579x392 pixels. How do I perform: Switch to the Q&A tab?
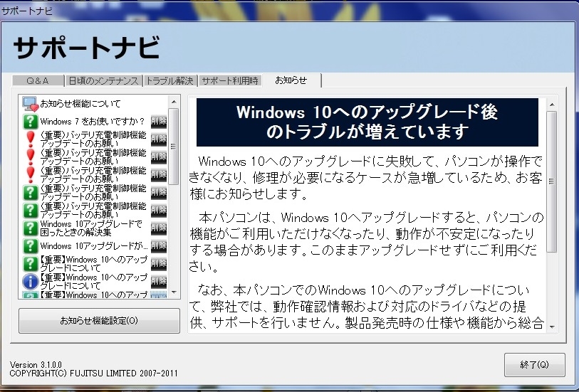(38, 81)
